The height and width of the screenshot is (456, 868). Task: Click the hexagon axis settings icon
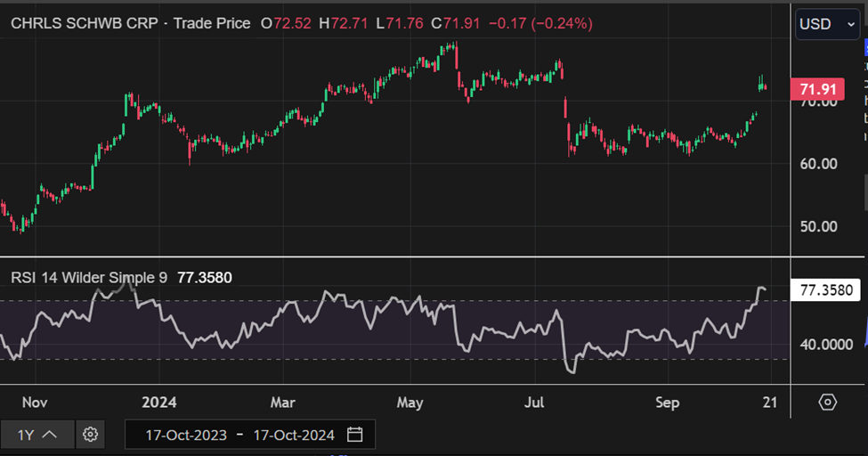click(828, 403)
